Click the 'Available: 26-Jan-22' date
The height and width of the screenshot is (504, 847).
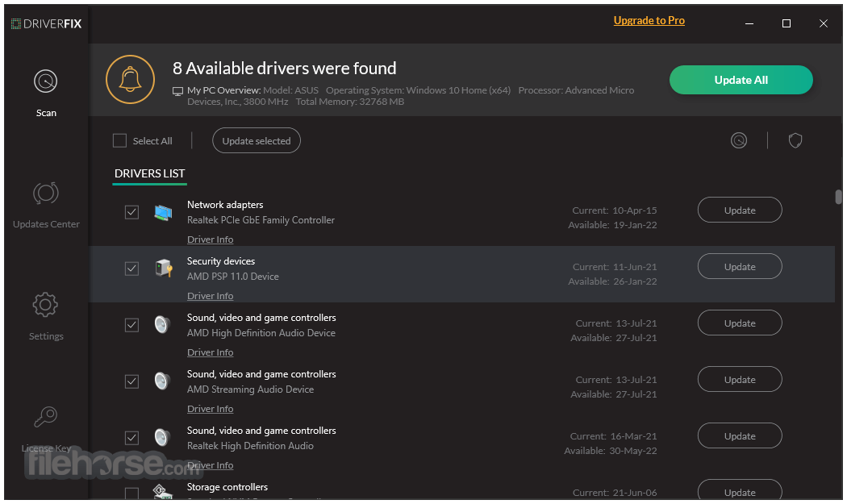[612, 281]
